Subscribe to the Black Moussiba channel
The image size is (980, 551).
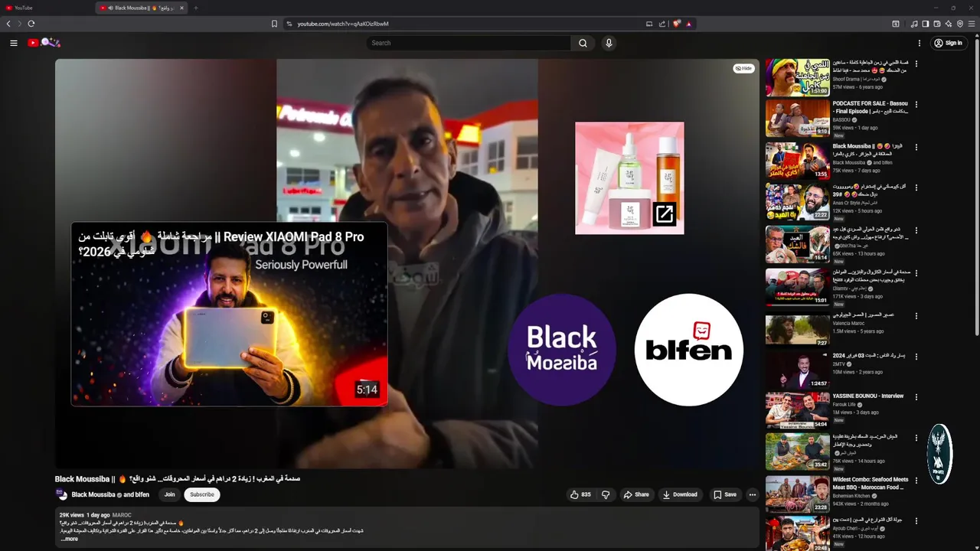point(202,494)
